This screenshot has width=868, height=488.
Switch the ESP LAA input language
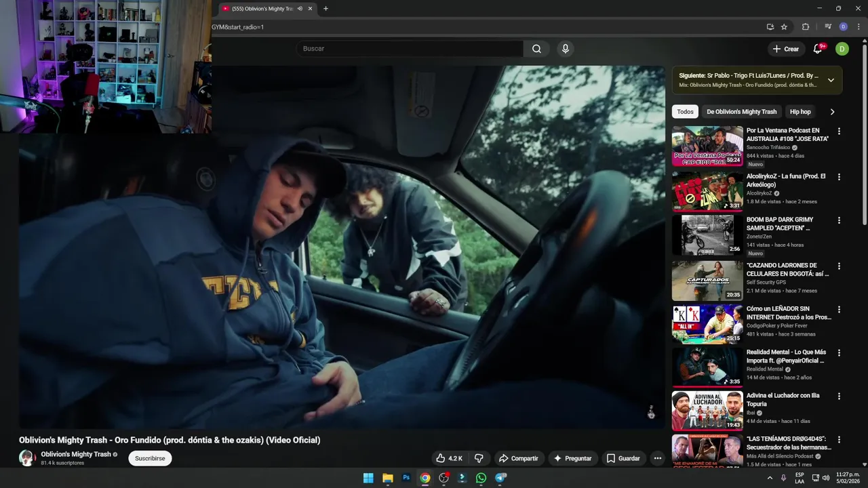(800, 478)
